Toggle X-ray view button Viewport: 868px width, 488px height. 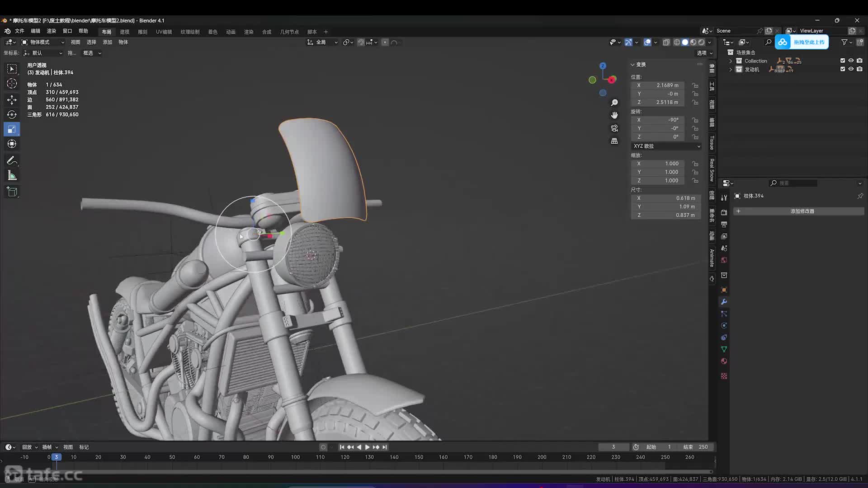666,42
